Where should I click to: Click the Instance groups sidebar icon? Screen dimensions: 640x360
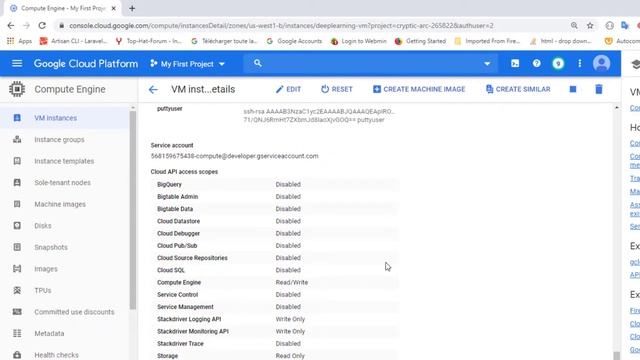click(x=17, y=140)
